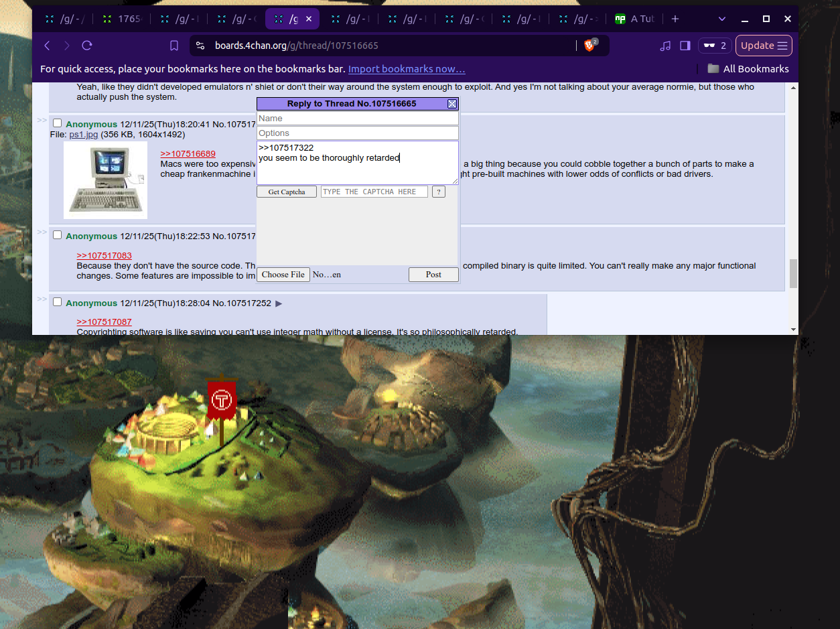Image resolution: width=840 pixels, height=629 pixels.
Task: Close the Reply to Thread popup
Action: (x=452, y=104)
